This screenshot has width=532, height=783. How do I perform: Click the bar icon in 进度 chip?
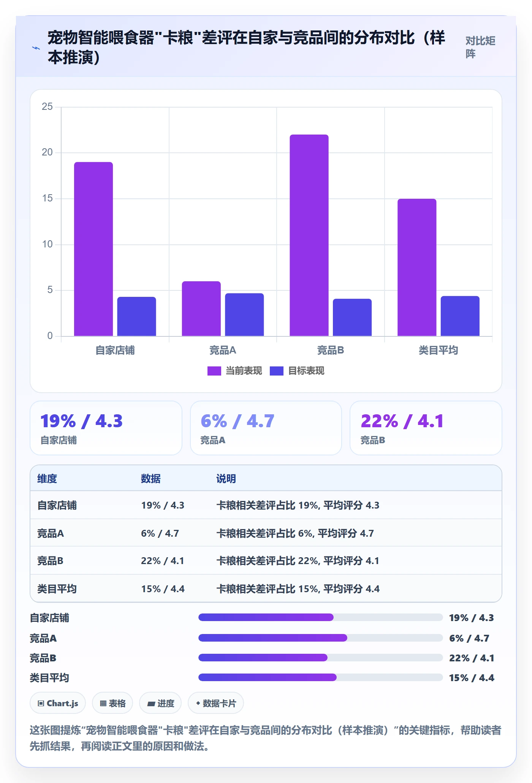pos(151,704)
